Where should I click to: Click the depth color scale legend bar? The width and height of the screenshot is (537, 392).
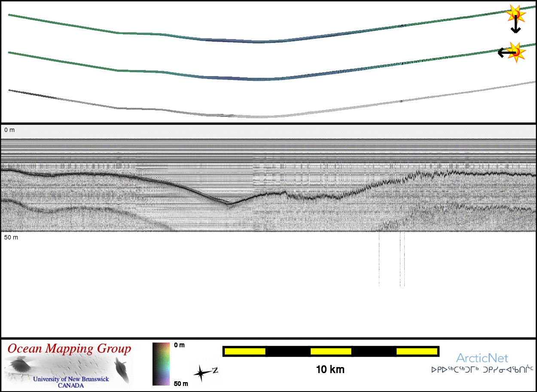pyautogui.click(x=161, y=364)
